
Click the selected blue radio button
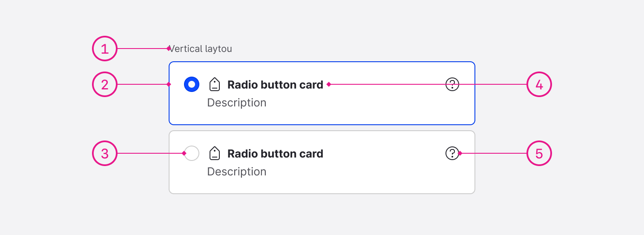(192, 84)
